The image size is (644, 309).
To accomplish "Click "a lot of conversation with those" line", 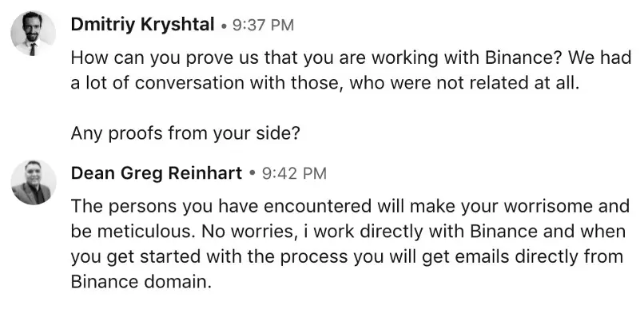I will [325, 83].
